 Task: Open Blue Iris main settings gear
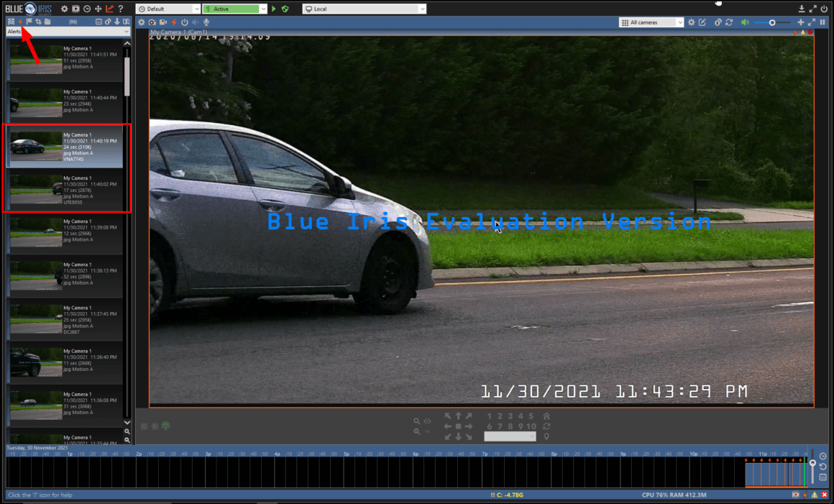tap(65, 9)
